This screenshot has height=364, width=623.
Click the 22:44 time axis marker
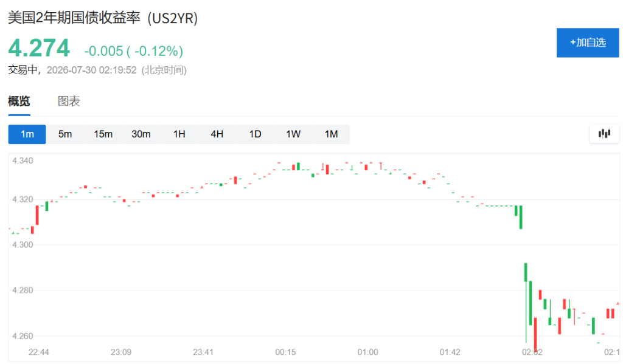[x=38, y=352]
